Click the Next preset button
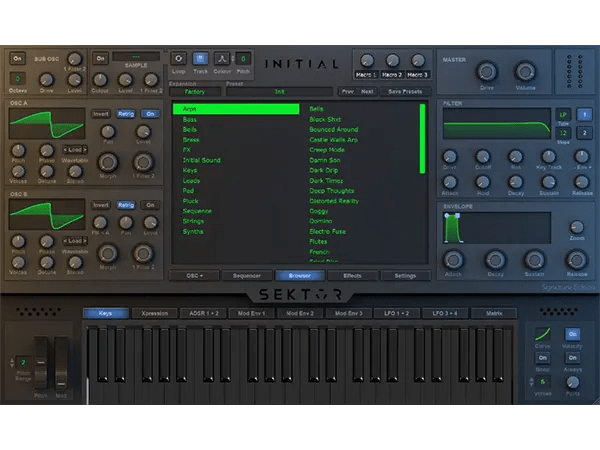The width and height of the screenshot is (600, 450). (367, 92)
